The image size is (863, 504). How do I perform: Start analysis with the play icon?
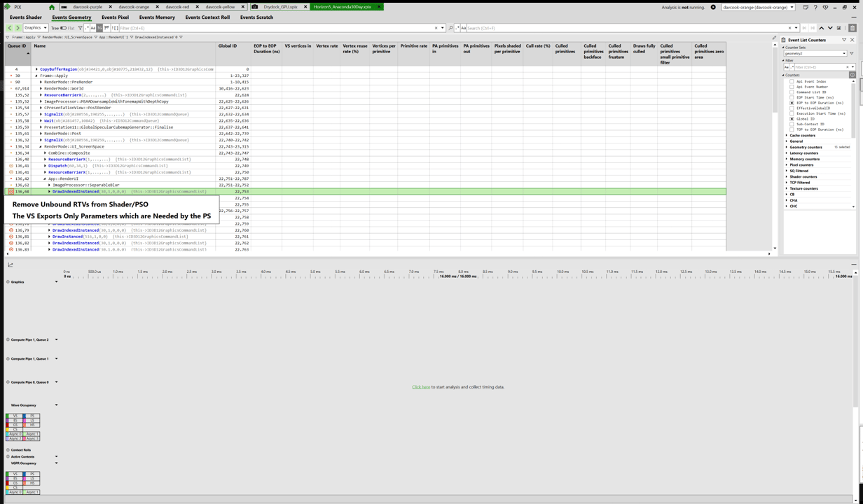pyautogui.click(x=713, y=7)
